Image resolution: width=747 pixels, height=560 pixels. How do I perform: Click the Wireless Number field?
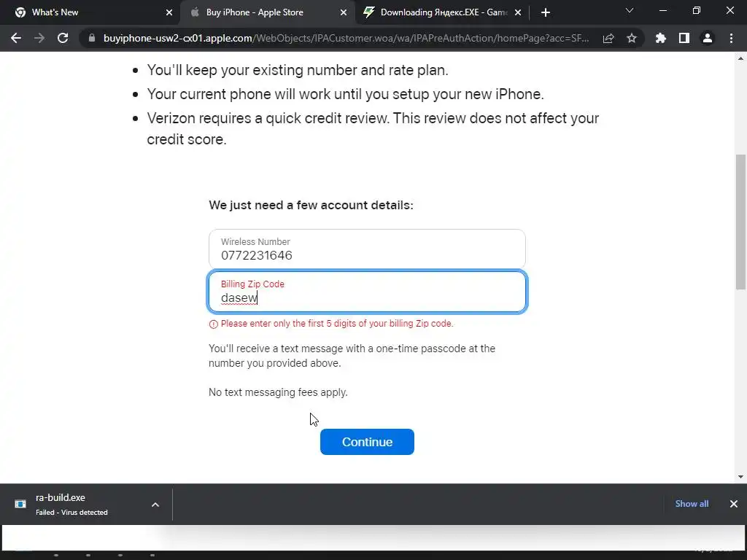pos(367,249)
